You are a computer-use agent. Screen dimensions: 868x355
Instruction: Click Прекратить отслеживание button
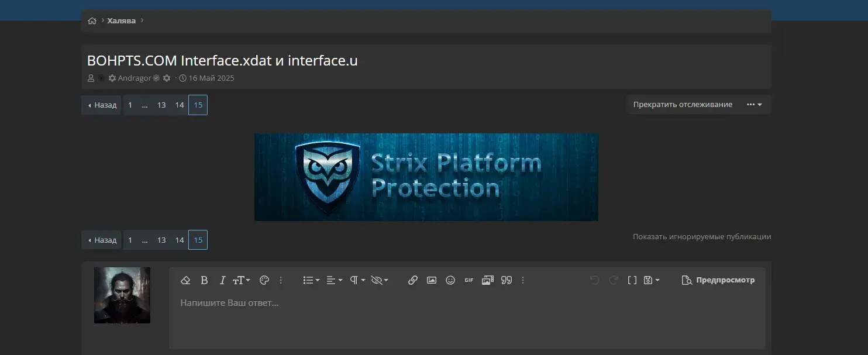point(683,105)
